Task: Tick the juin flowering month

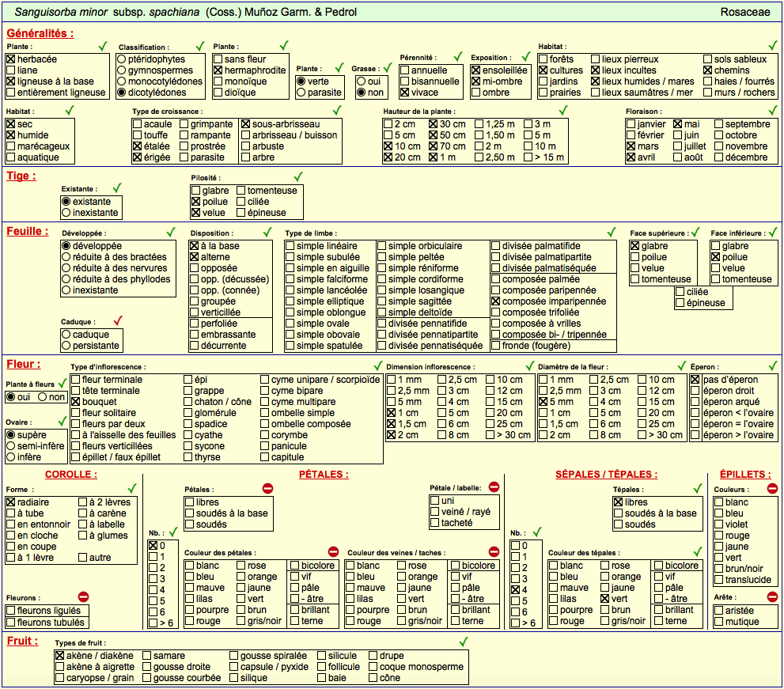Action: click(678, 135)
